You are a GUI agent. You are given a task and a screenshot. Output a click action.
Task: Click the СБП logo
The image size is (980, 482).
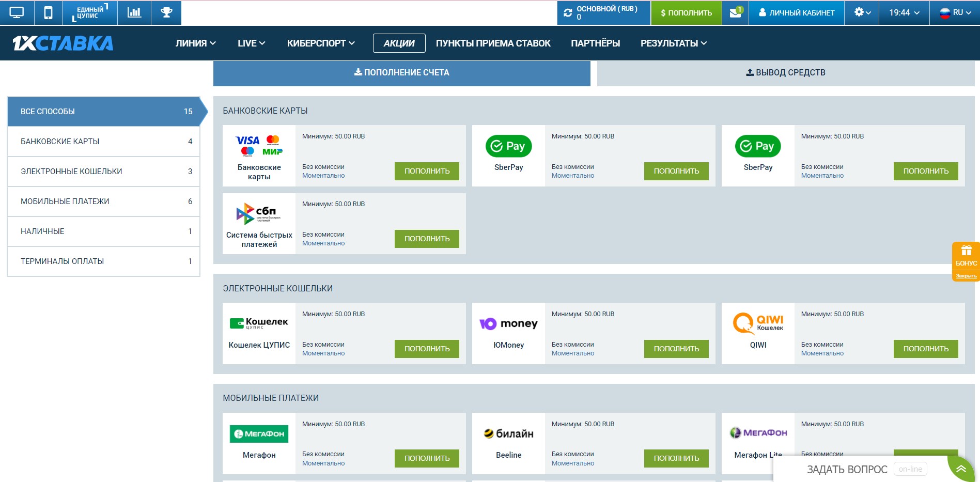[258, 213]
